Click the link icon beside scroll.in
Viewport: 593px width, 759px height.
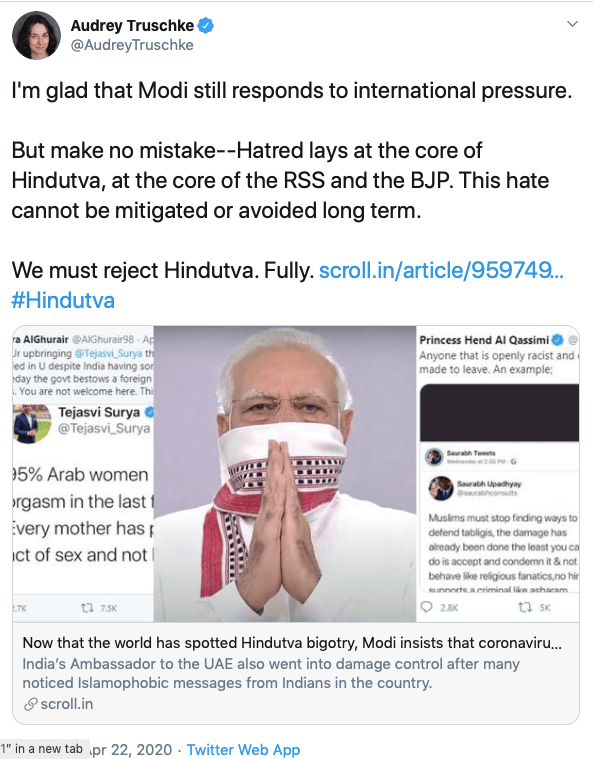coord(30,704)
